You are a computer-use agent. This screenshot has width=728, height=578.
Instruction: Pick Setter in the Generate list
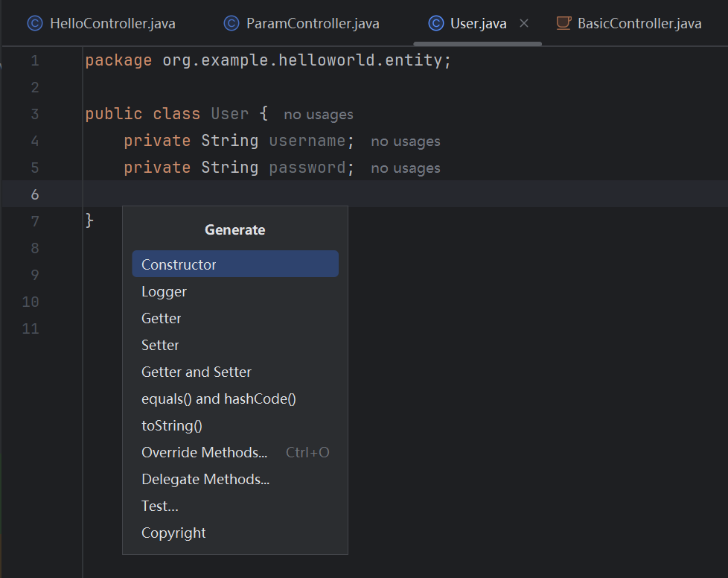pos(160,345)
